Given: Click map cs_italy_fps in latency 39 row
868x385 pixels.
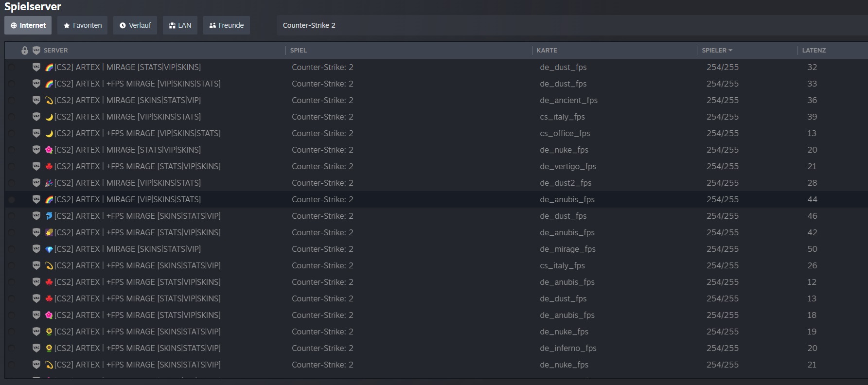Looking at the screenshot, I should (562, 117).
